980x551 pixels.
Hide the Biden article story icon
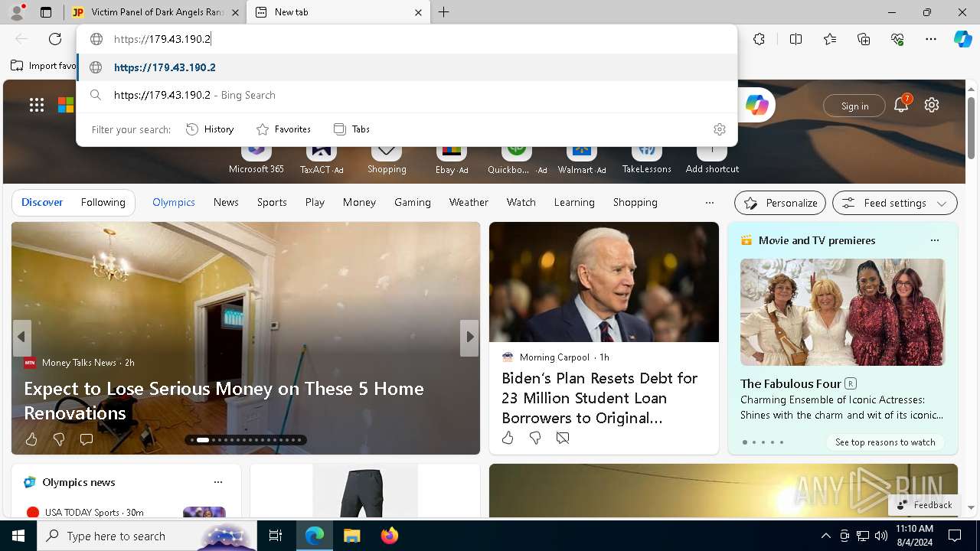[563, 438]
